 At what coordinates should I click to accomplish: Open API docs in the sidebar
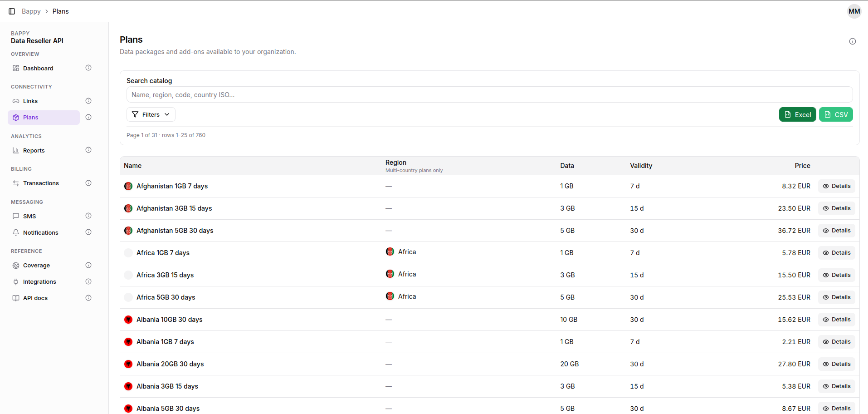44,298
